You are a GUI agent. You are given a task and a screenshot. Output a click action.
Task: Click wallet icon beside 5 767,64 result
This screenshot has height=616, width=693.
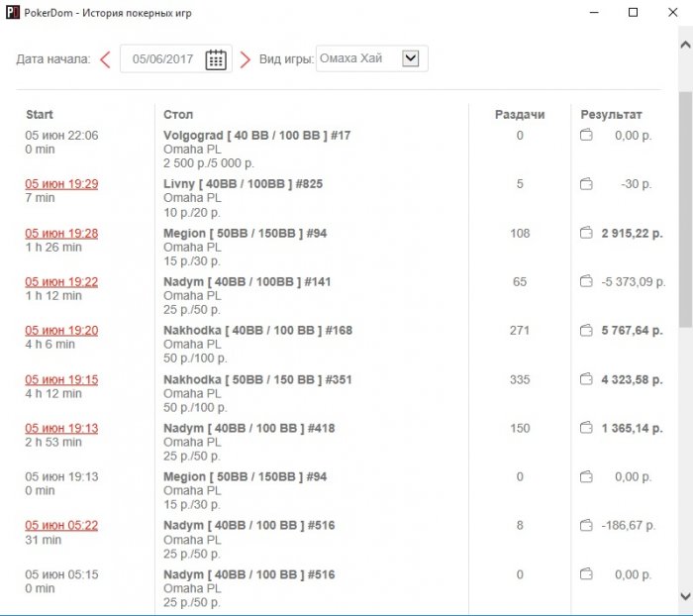pos(586,330)
